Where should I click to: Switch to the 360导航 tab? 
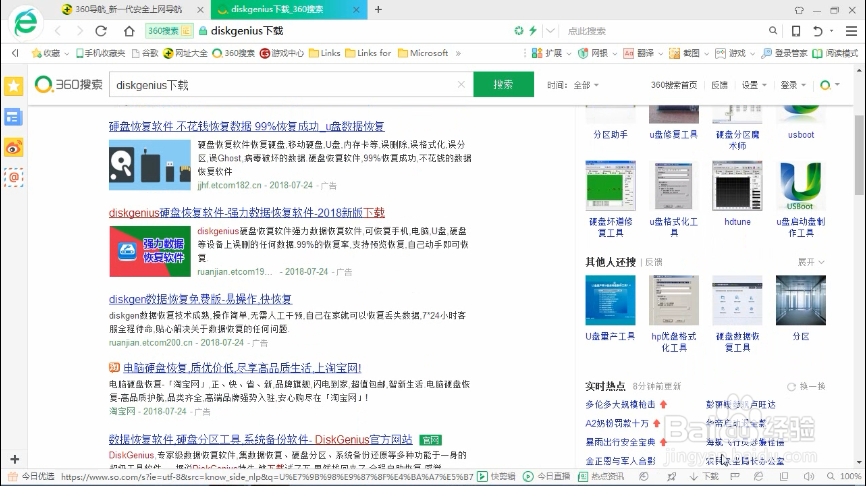[128, 9]
